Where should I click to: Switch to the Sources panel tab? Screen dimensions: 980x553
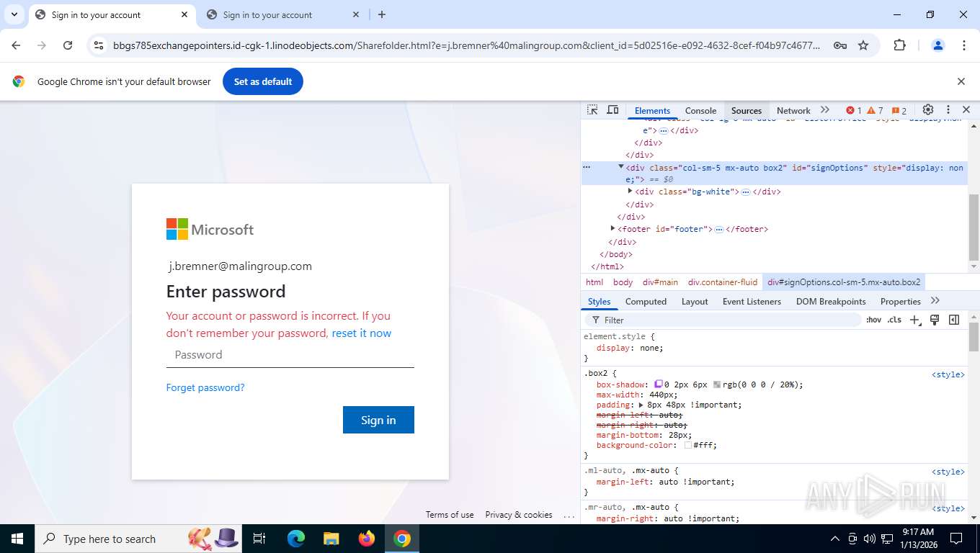tap(747, 111)
